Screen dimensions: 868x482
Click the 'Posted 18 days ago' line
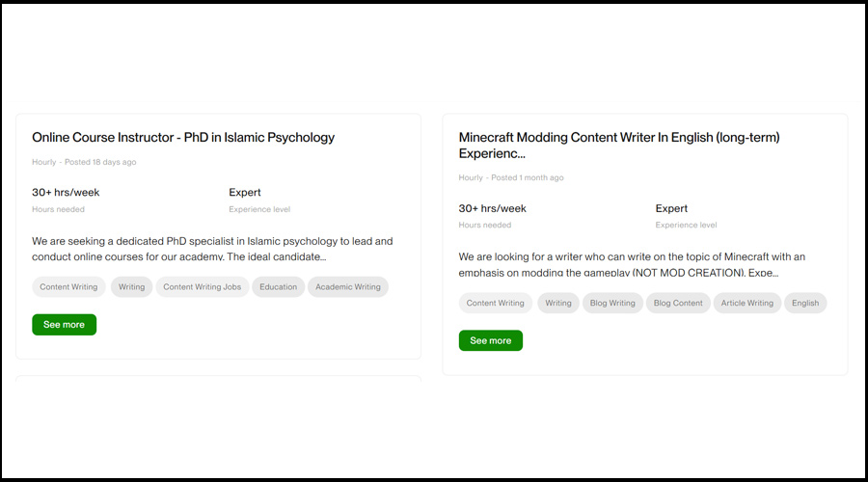point(99,162)
